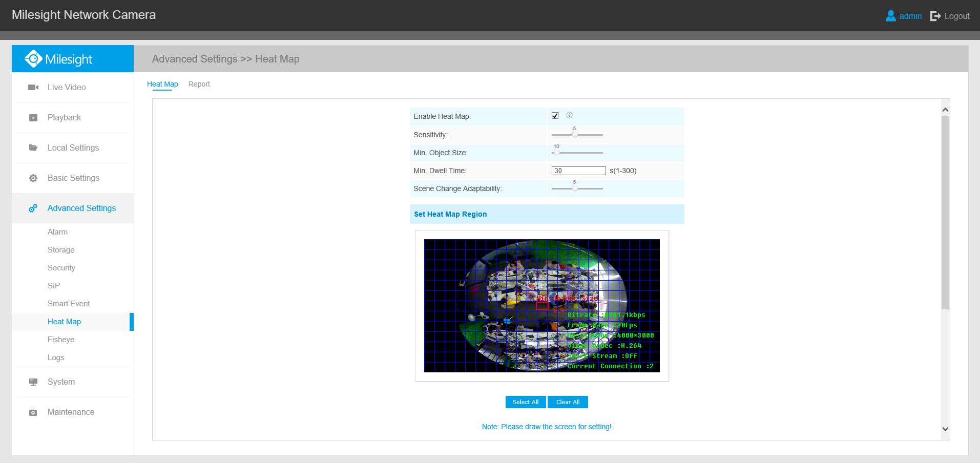Switch to the Report tab
This screenshot has width=980, height=463.
click(x=199, y=84)
